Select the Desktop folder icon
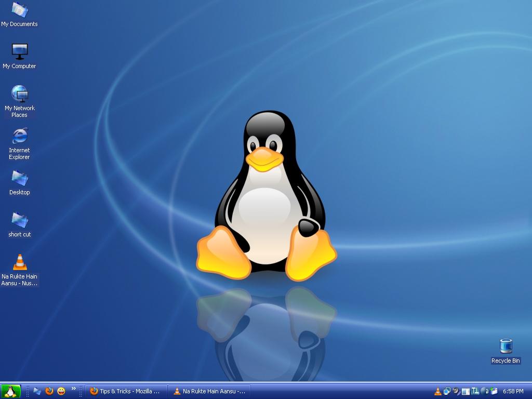 coord(19,182)
